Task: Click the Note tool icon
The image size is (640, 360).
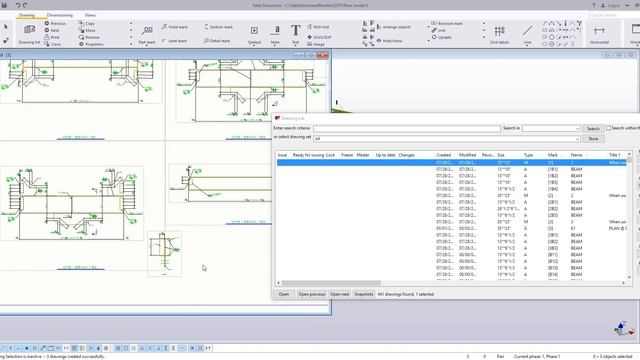Action: pos(275,31)
